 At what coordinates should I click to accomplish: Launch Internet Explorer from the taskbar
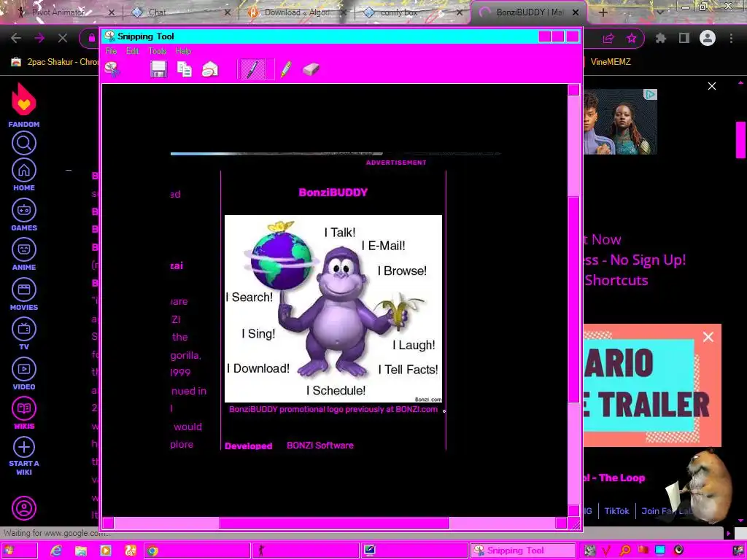(56, 551)
